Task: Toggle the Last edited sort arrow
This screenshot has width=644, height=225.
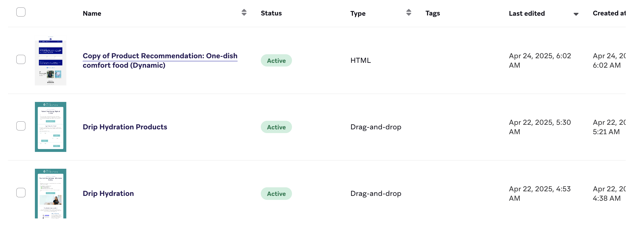Action: [576, 14]
